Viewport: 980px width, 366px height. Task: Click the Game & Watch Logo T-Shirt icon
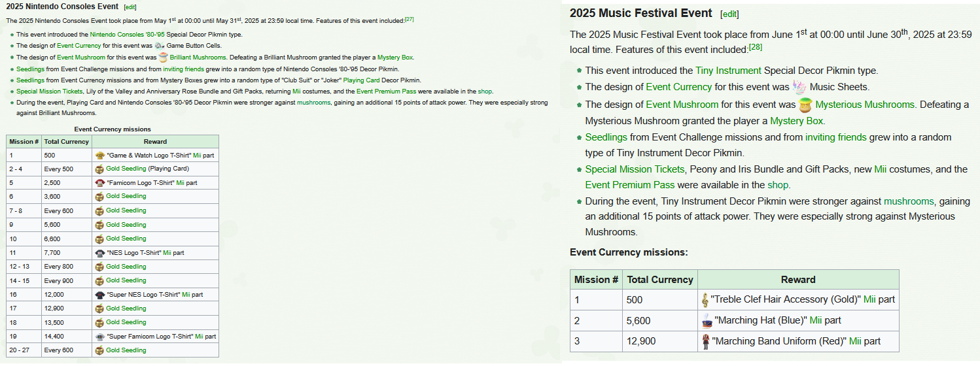click(x=99, y=156)
